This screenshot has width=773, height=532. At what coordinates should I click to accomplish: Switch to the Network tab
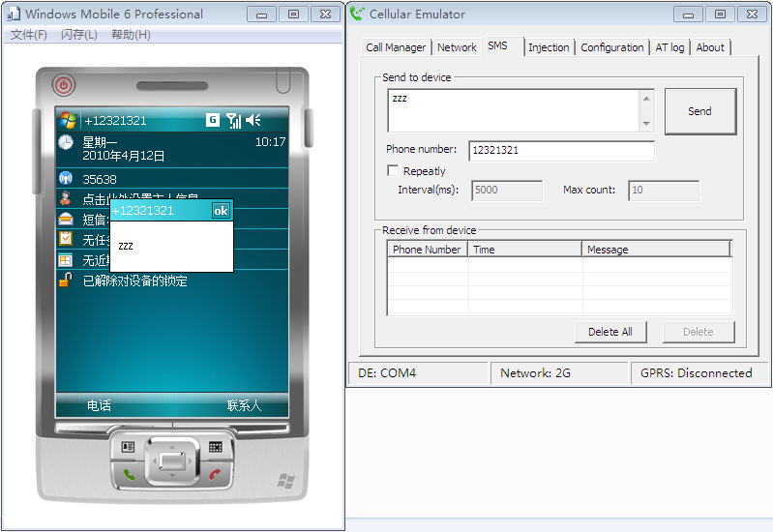(x=457, y=47)
